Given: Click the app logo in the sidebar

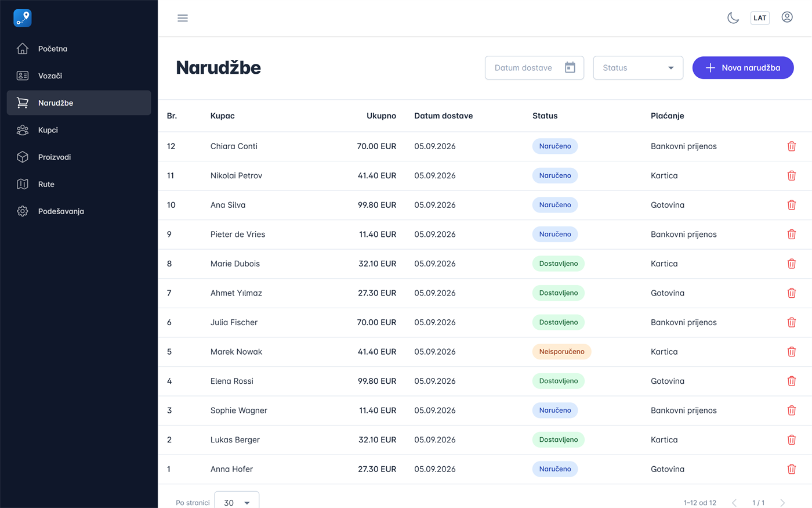Looking at the screenshot, I should [x=23, y=18].
